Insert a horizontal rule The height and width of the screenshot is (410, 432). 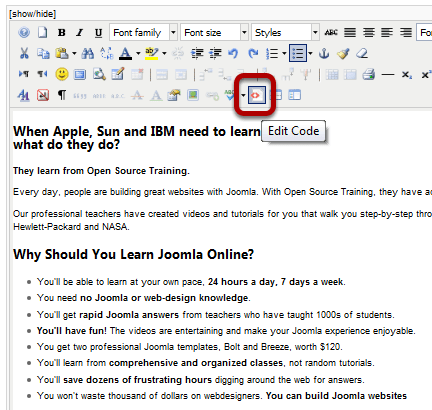pos(388,74)
